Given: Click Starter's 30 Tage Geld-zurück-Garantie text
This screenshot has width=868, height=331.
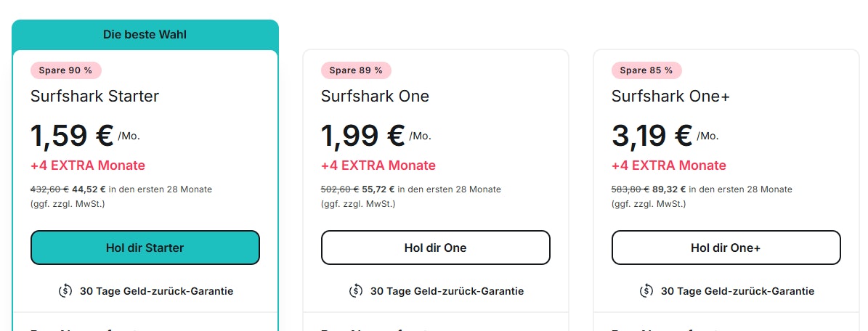Looking at the screenshot, I should coord(156,291).
